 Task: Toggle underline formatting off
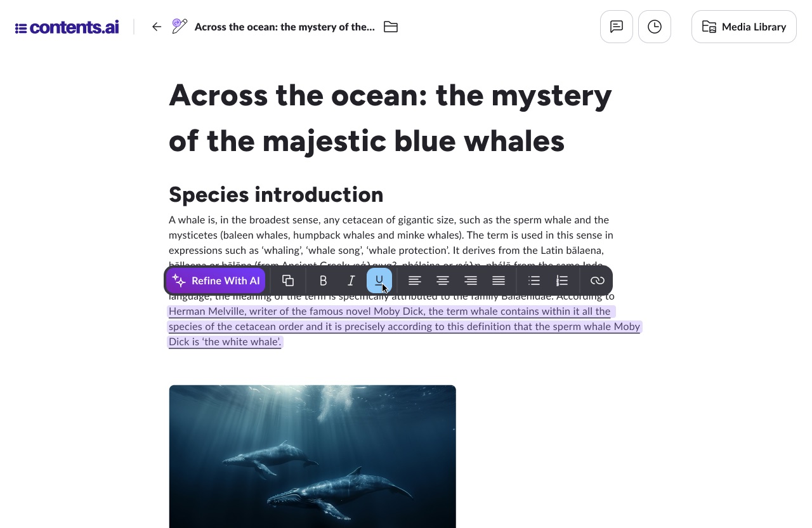[379, 280]
